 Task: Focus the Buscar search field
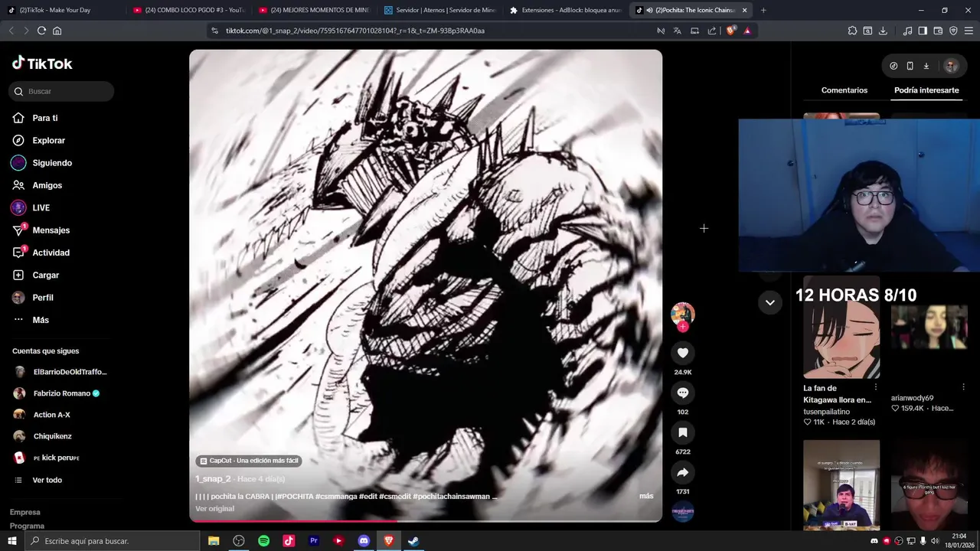coord(61,91)
